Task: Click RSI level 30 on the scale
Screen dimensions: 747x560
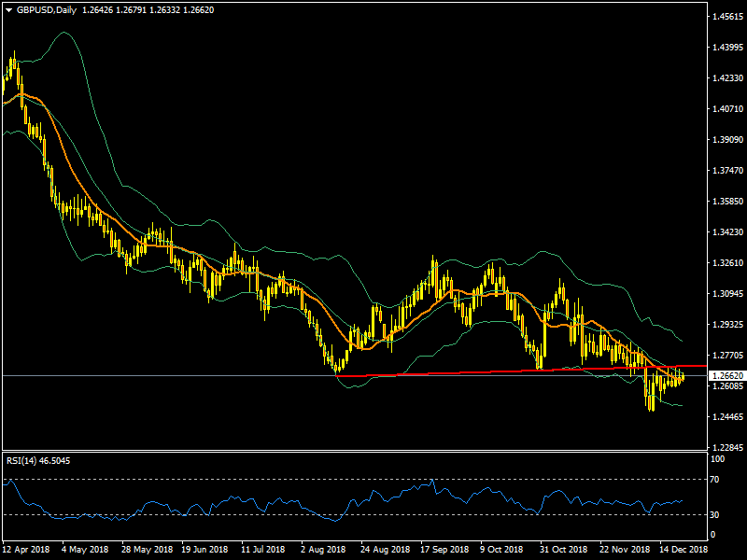Action: 715,515
